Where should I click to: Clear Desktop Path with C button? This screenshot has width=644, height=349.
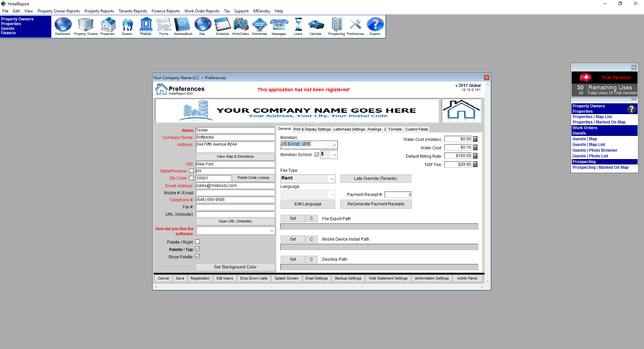tap(311, 259)
